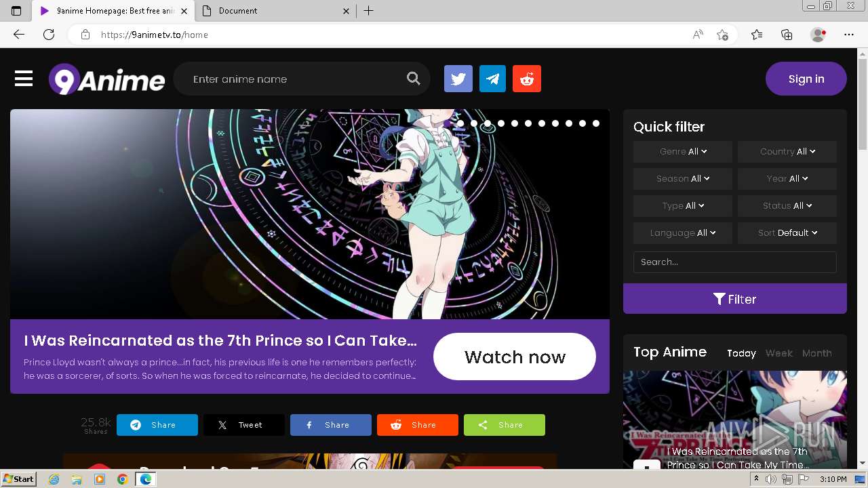Show Top Anime for Week
This screenshot has width=868, height=488.
(x=779, y=353)
